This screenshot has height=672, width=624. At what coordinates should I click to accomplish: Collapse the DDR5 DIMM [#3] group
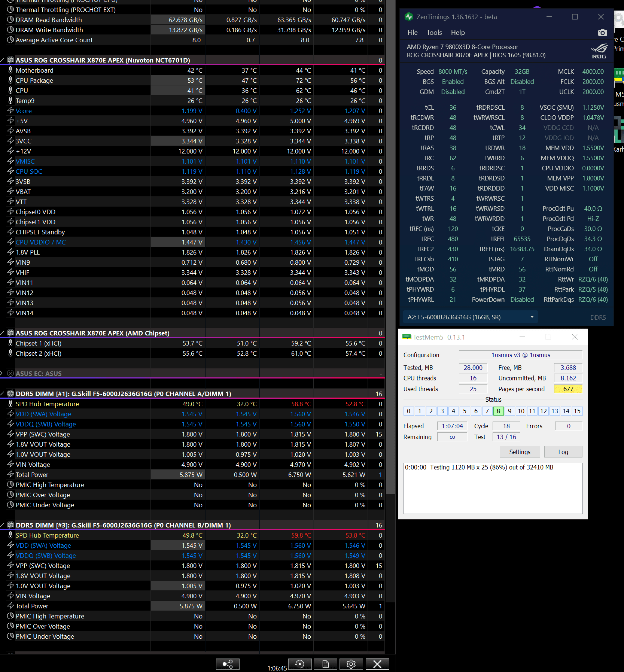[2, 525]
